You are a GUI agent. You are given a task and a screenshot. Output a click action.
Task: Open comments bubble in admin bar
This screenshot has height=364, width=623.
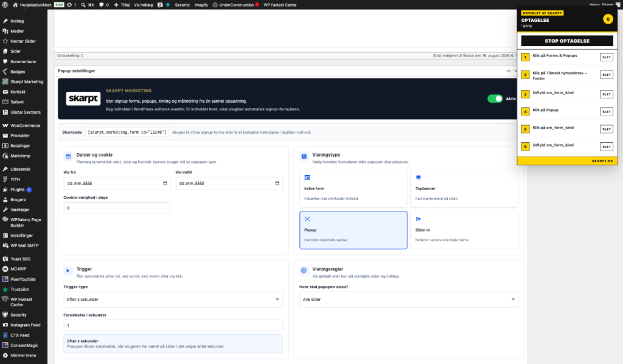pos(103,5)
